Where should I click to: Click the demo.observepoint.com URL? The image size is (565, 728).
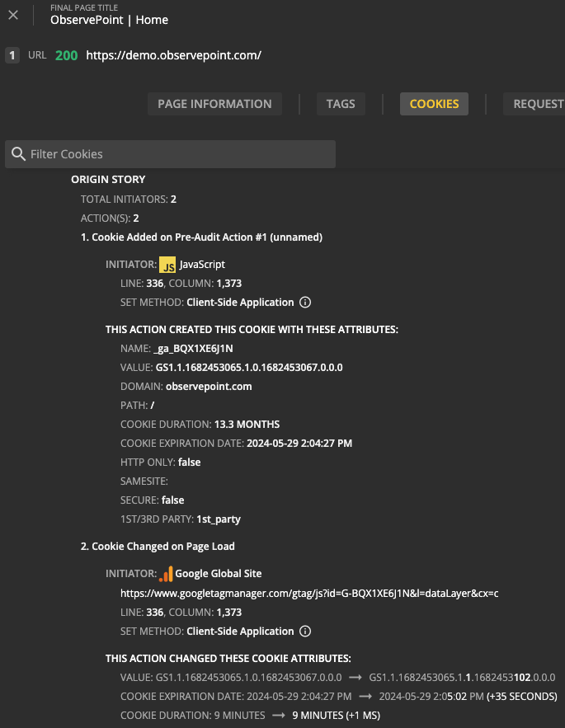point(173,55)
